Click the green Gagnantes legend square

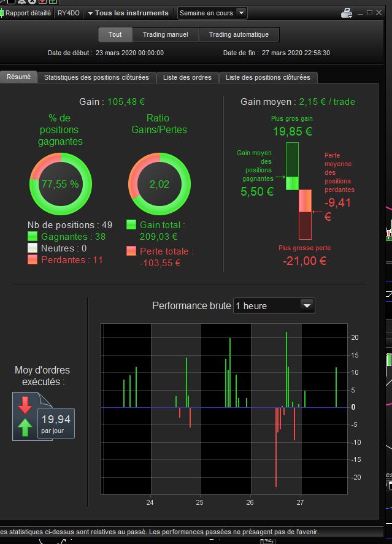click(33, 236)
